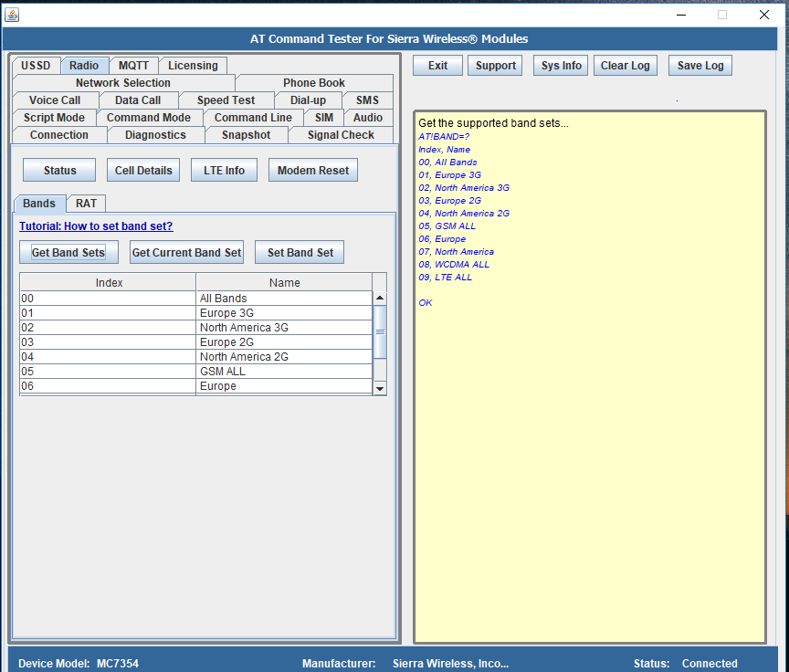Click the Cell Details button

click(x=143, y=170)
